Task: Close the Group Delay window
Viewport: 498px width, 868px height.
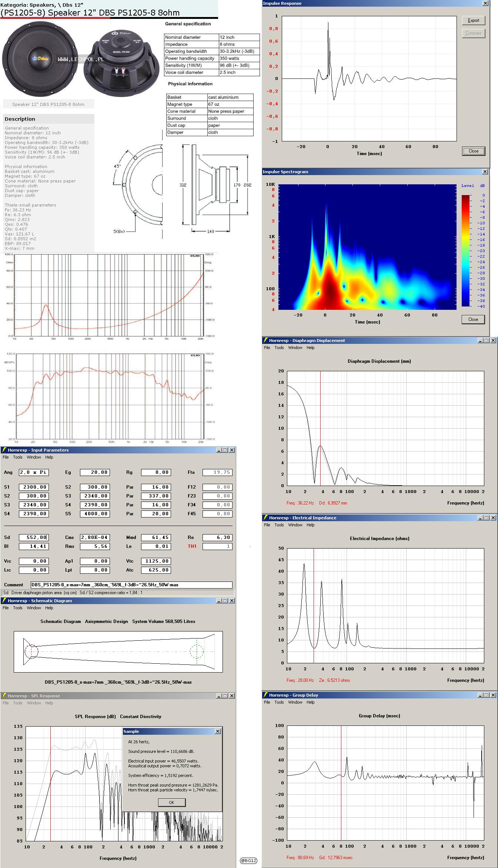Action: (x=493, y=695)
